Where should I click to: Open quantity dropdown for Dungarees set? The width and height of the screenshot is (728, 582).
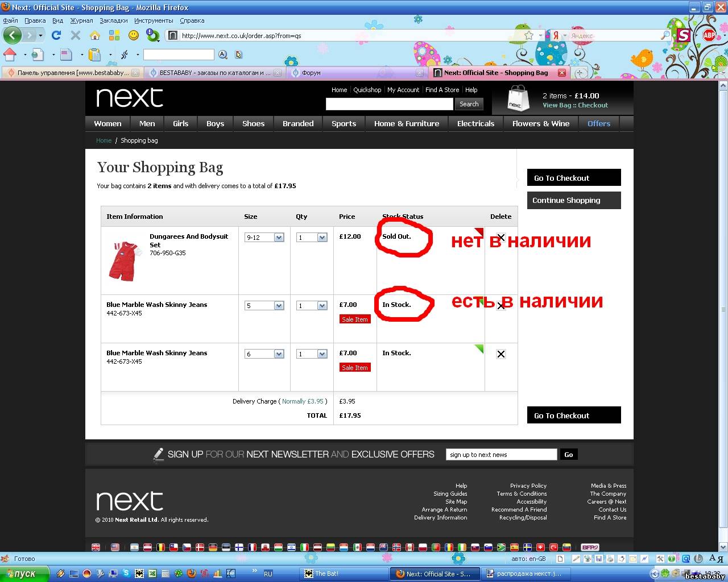(x=312, y=238)
